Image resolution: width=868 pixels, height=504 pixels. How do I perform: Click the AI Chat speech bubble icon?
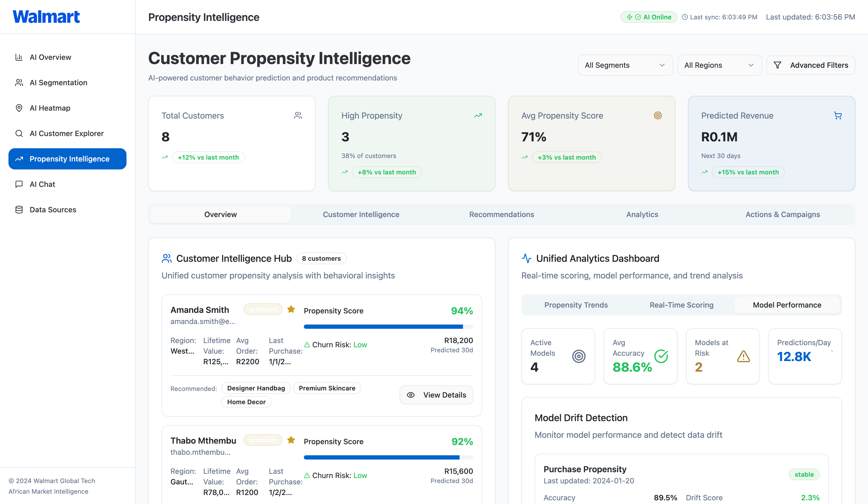pos(19,184)
